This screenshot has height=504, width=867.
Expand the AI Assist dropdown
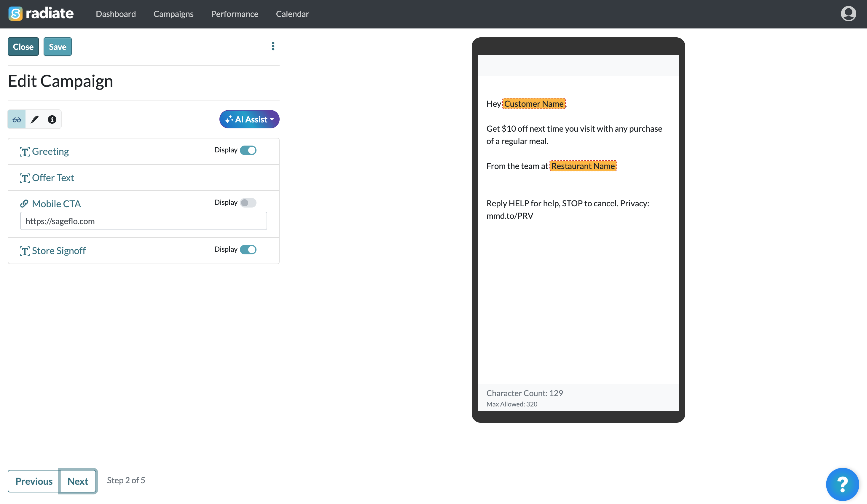249,119
